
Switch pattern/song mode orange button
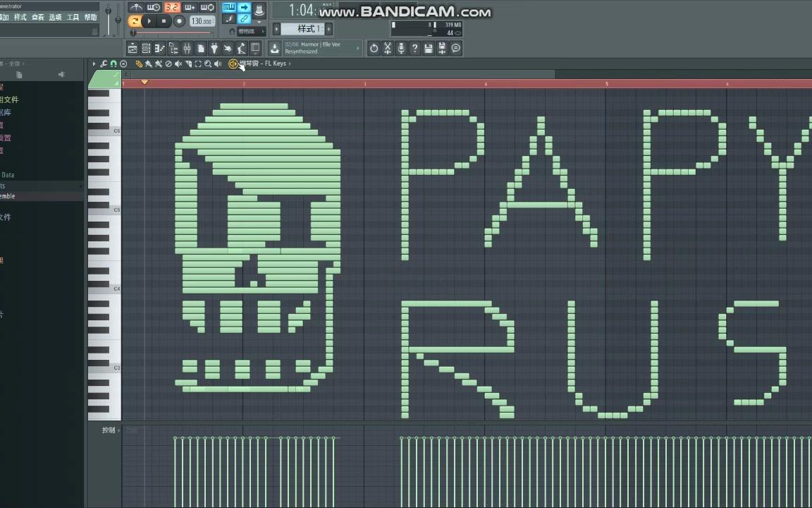(135, 21)
